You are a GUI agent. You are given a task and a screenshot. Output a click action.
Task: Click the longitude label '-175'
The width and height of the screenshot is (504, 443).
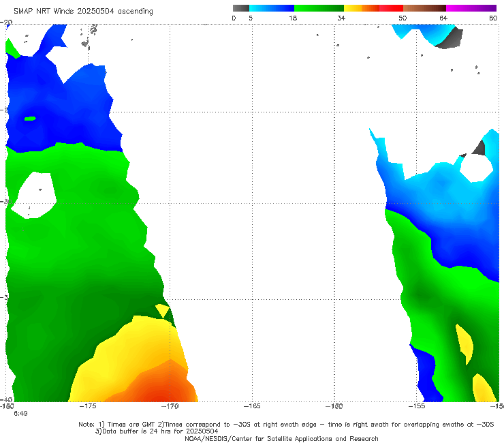tap(88, 406)
